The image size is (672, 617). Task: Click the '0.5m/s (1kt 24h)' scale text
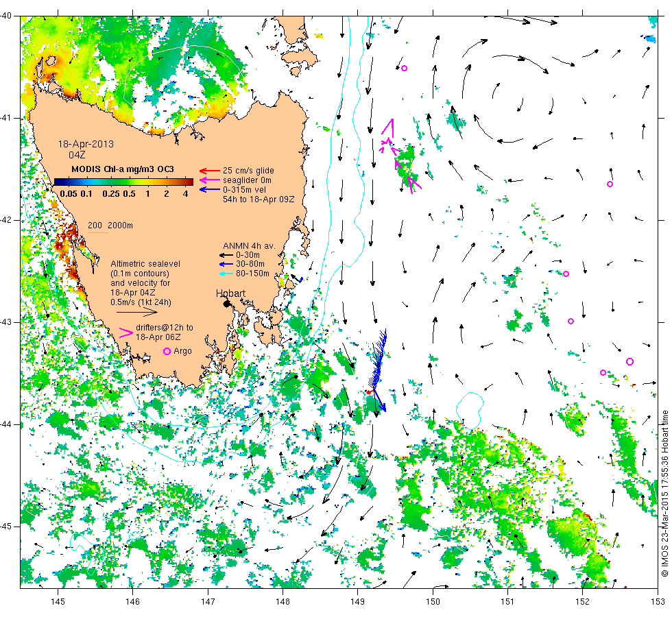click(x=141, y=302)
